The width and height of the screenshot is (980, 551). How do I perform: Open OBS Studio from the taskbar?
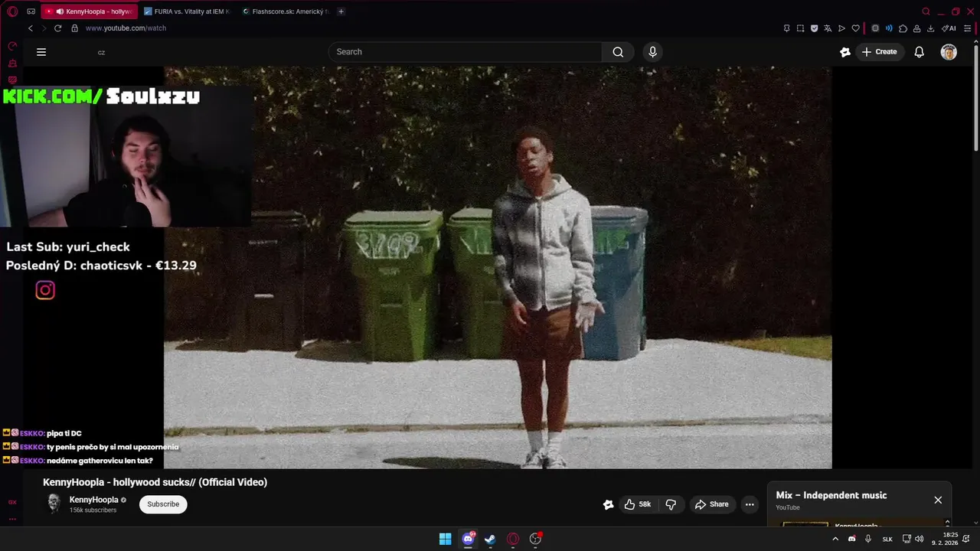535,539
